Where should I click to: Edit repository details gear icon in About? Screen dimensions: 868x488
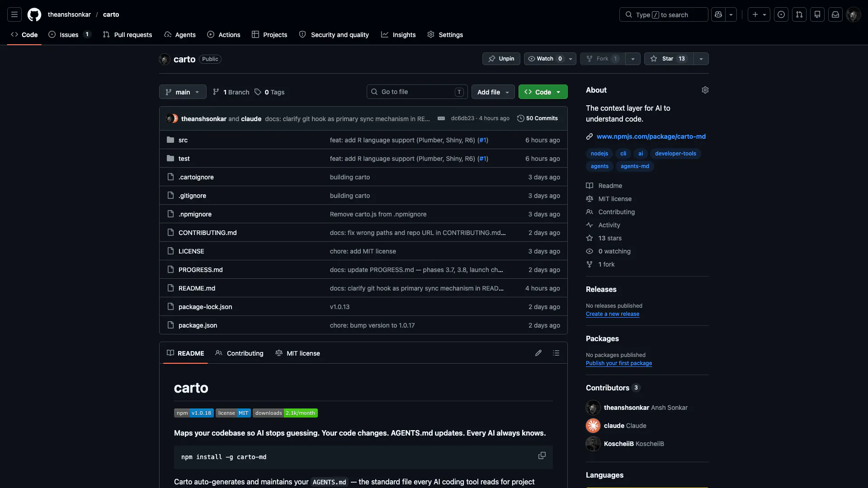click(705, 90)
